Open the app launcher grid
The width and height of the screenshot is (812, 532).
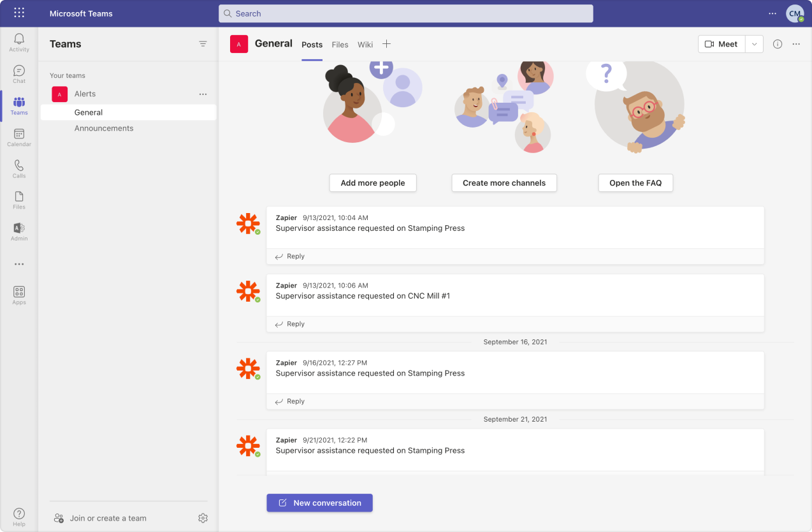click(19, 13)
